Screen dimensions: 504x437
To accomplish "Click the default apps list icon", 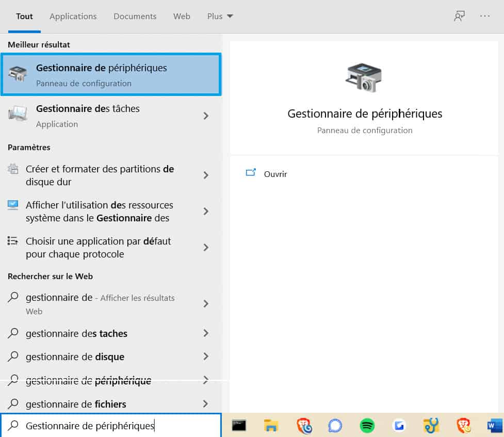I will (13, 240).
